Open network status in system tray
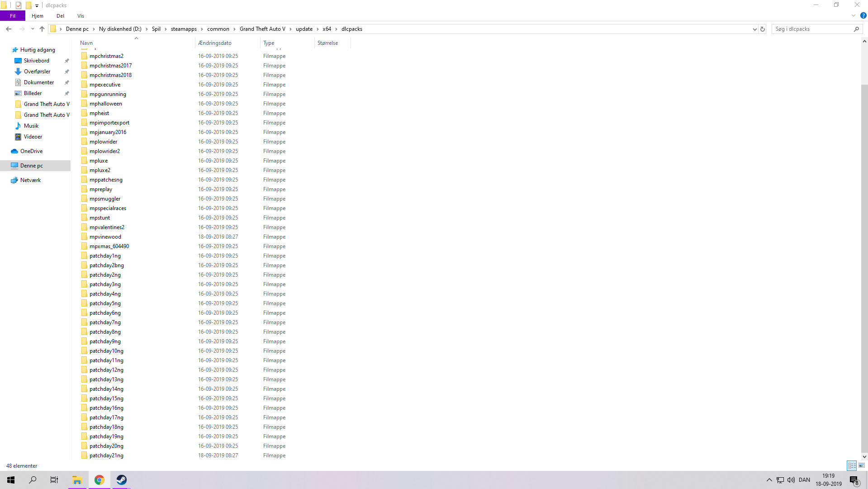This screenshot has height=489, width=868. [780, 480]
